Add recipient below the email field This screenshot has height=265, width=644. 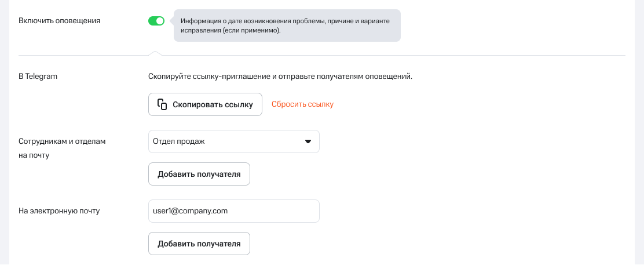pos(199,244)
